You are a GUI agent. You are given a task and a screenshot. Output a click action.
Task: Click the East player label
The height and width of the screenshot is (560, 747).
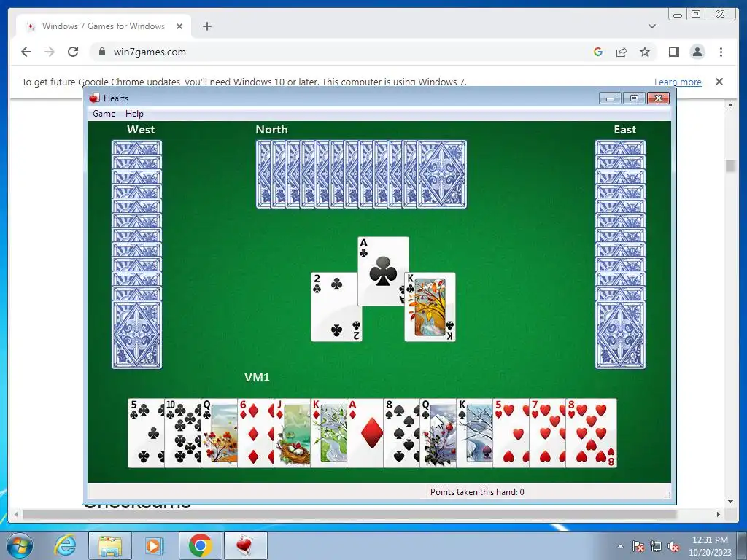pos(624,130)
